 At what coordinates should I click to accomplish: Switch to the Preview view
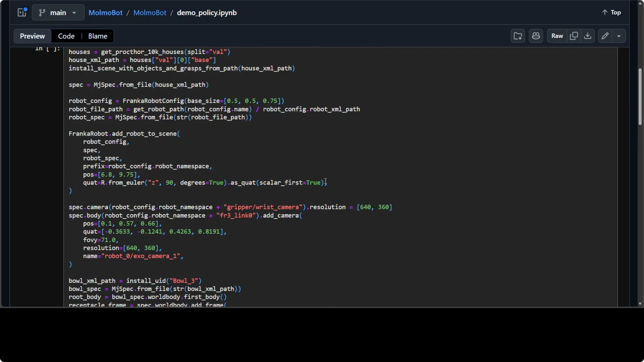(32, 36)
